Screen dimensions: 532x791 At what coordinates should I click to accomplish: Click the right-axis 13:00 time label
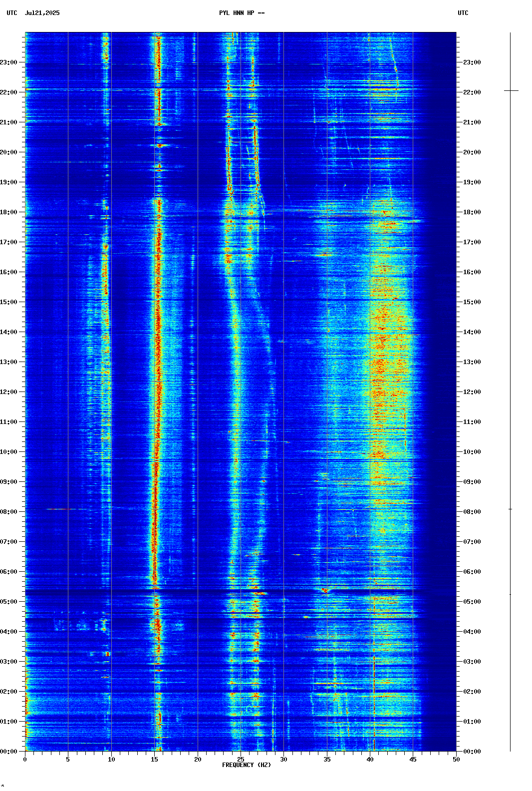[x=472, y=362]
